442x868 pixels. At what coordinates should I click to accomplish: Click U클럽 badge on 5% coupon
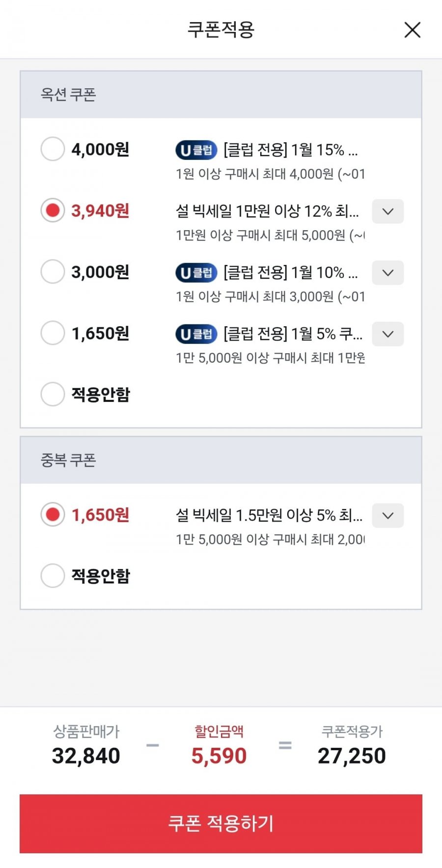pyautogui.click(x=196, y=334)
